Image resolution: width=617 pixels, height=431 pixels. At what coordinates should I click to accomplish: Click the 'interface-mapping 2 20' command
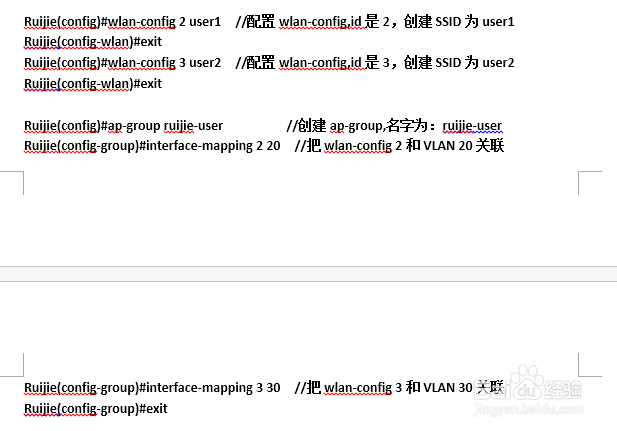213,146
